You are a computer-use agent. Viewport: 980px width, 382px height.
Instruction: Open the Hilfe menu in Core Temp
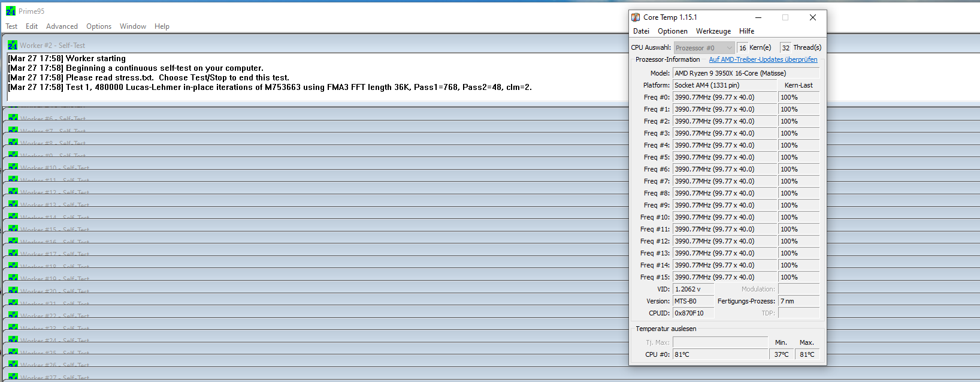pyautogui.click(x=746, y=31)
